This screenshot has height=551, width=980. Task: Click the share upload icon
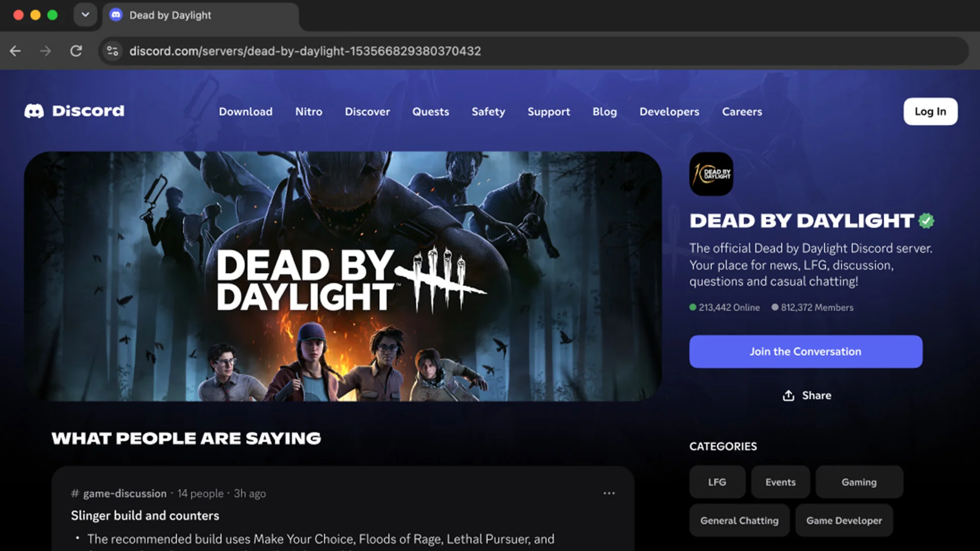pos(789,395)
